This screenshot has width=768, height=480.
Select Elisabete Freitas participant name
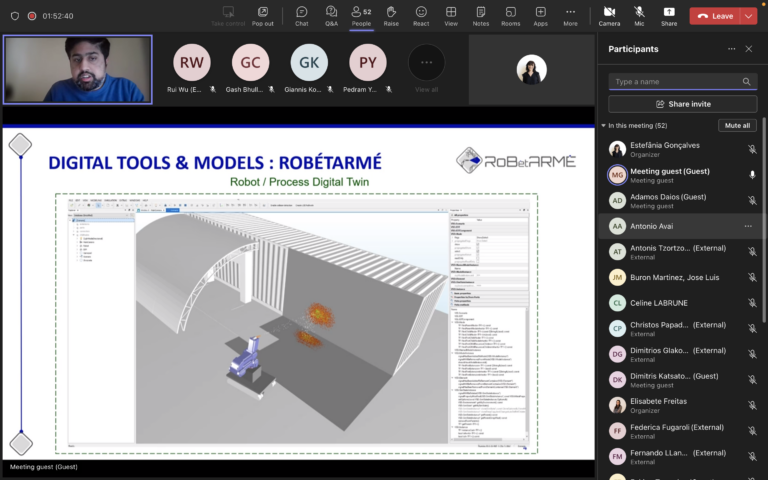(658, 401)
